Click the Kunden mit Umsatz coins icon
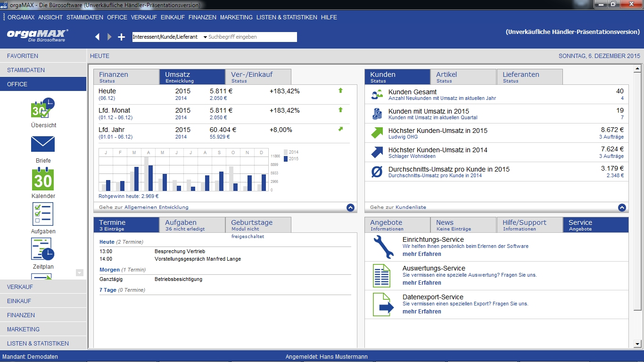 click(x=377, y=114)
